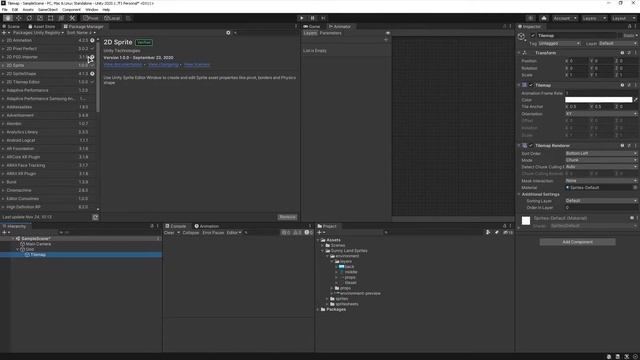The width and height of the screenshot is (640, 360).
Task: Click the Play button
Action: [302, 18]
